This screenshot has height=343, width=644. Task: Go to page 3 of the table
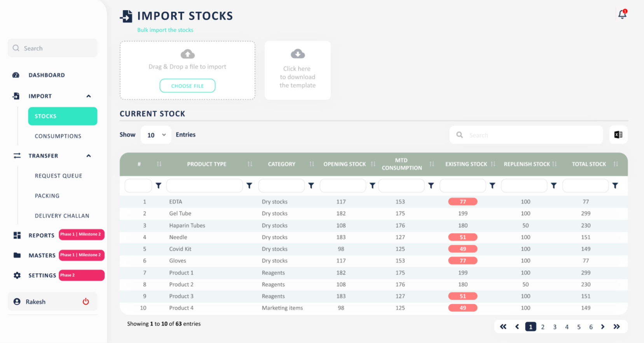(x=555, y=327)
